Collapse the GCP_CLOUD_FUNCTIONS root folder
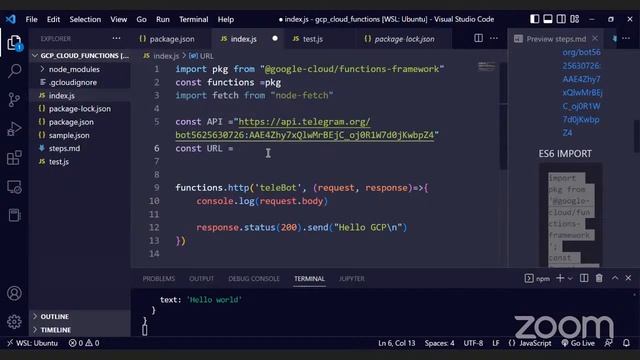The width and height of the screenshot is (640, 360). (80, 56)
